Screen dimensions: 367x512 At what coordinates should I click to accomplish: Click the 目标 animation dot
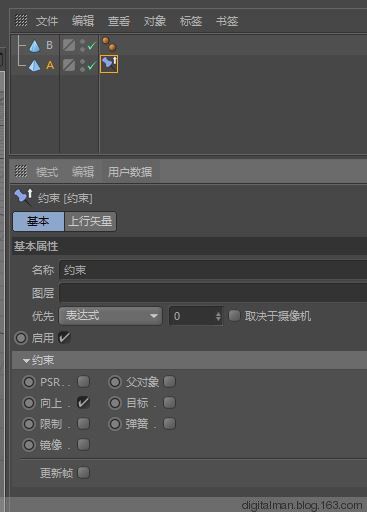[x=115, y=403]
